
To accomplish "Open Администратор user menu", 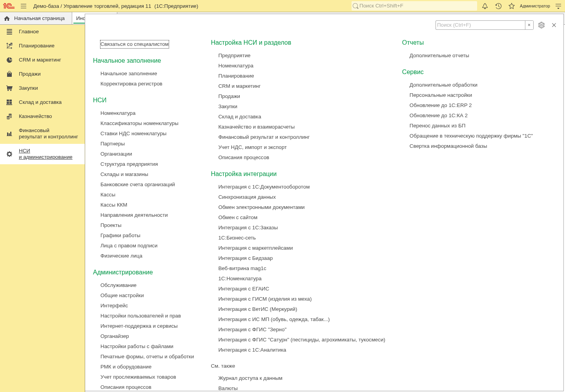I will tap(535, 6).
